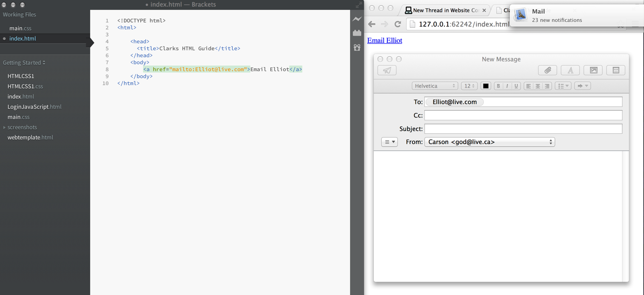
Task: Open the photo browser in New Message
Action: click(x=593, y=70)
